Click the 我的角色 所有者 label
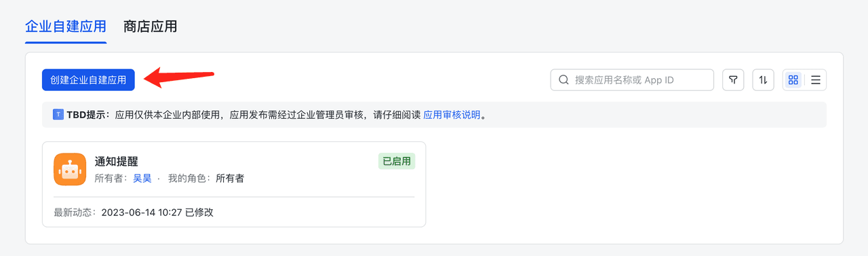Image resolution: width=868 pixels, height=256 pixels. [206, 179]
